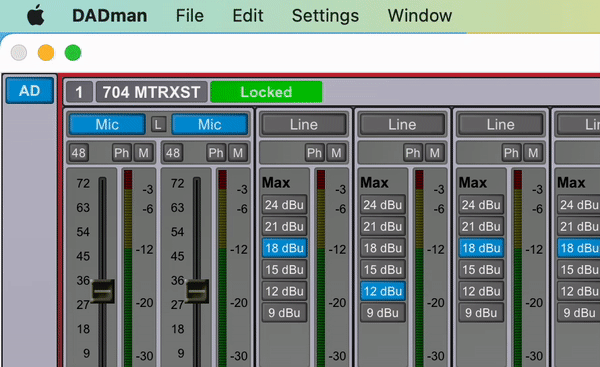
Task: Set third channel max level to 12 dBu
Action: (284, 291)
